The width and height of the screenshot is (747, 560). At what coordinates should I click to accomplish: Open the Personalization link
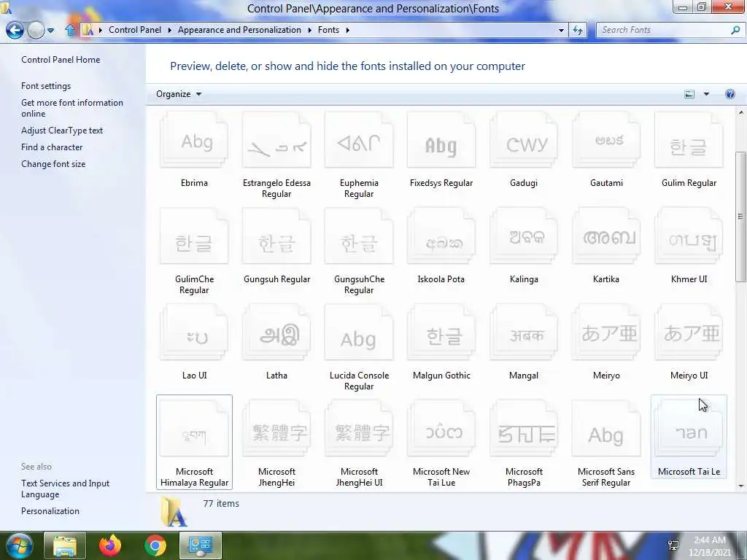click(x=50, y=511)
